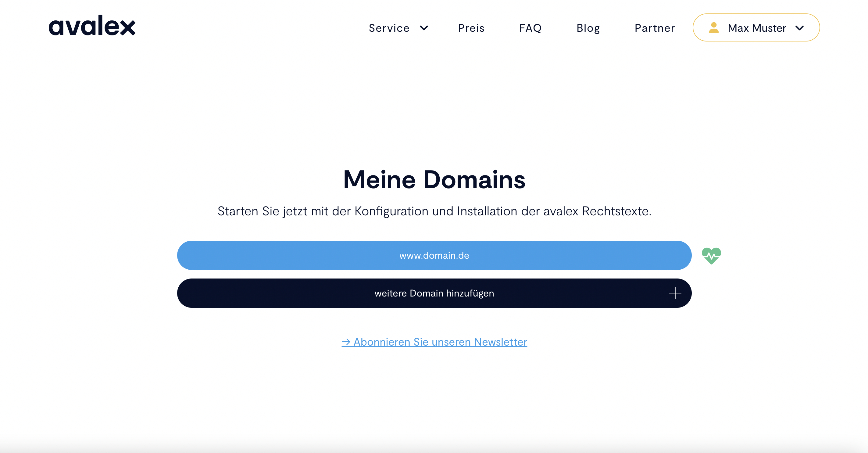This screenshot has height=453, width=868.
Task: Click the chevron beside Service
Action: tap(424, 29)
